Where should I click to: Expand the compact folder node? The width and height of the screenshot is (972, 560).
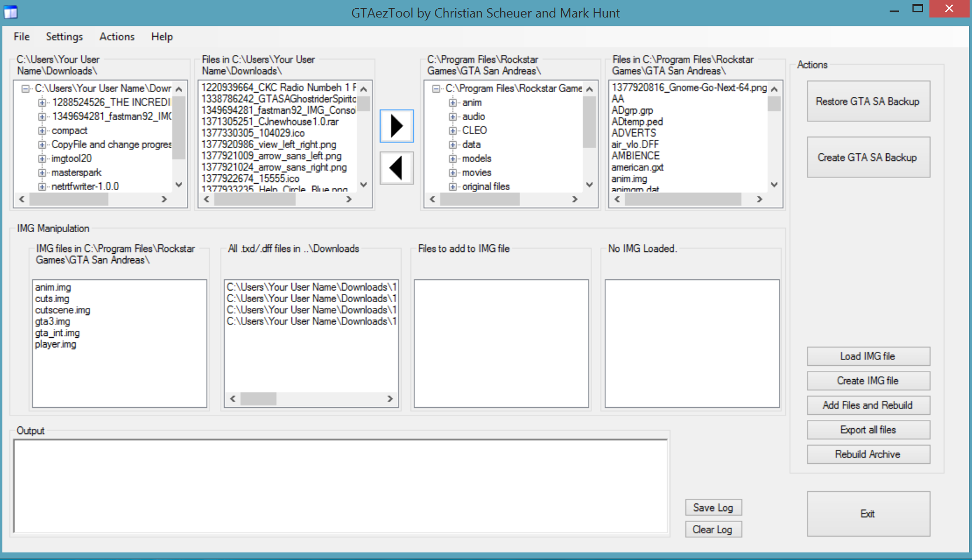tap(42, 131)
